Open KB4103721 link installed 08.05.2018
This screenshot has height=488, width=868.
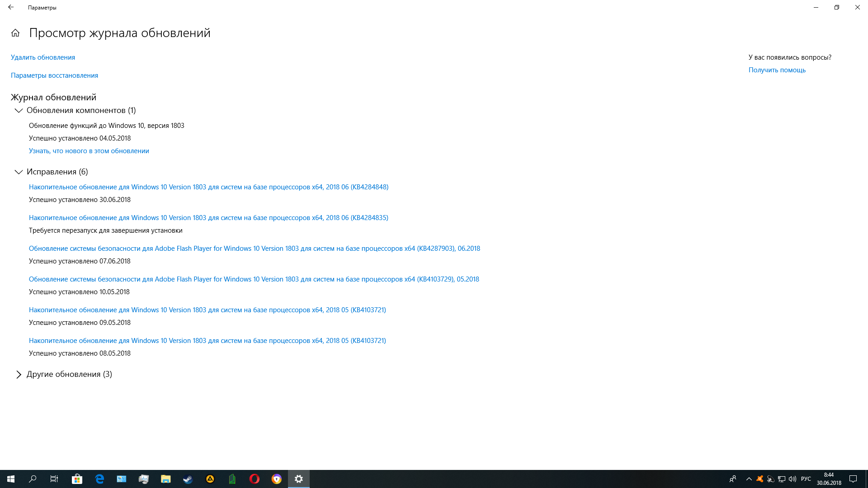208,341
